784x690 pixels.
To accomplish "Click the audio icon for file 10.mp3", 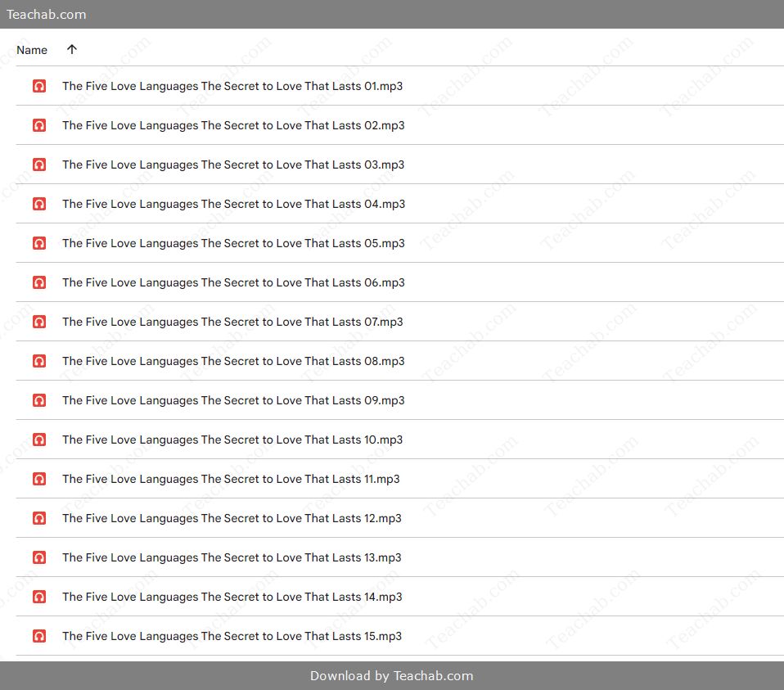I will coord(39,440).
